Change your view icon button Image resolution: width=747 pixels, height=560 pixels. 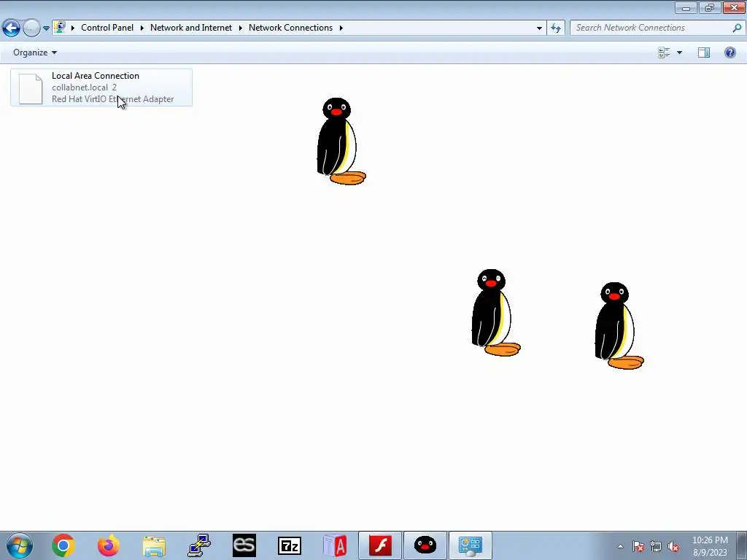[664, 52]
